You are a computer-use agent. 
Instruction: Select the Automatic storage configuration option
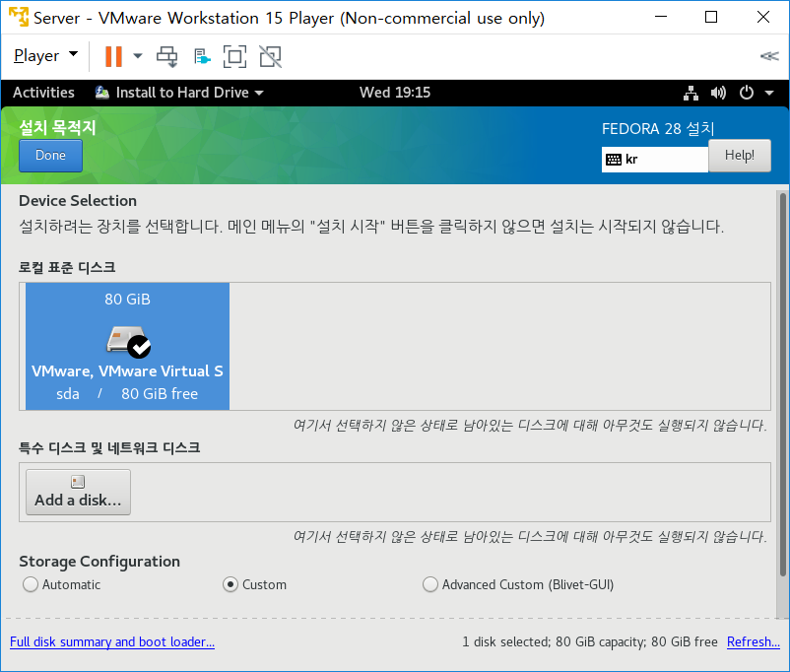(61, 584)
